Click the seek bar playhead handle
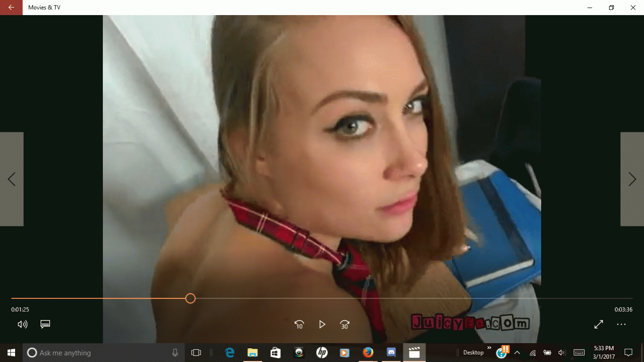 coord(190,298)
